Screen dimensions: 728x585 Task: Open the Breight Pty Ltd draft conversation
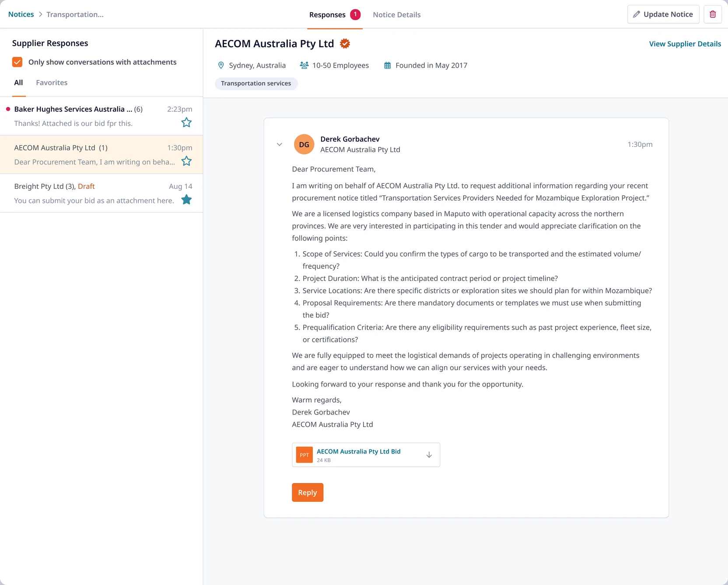pos(101,193)
